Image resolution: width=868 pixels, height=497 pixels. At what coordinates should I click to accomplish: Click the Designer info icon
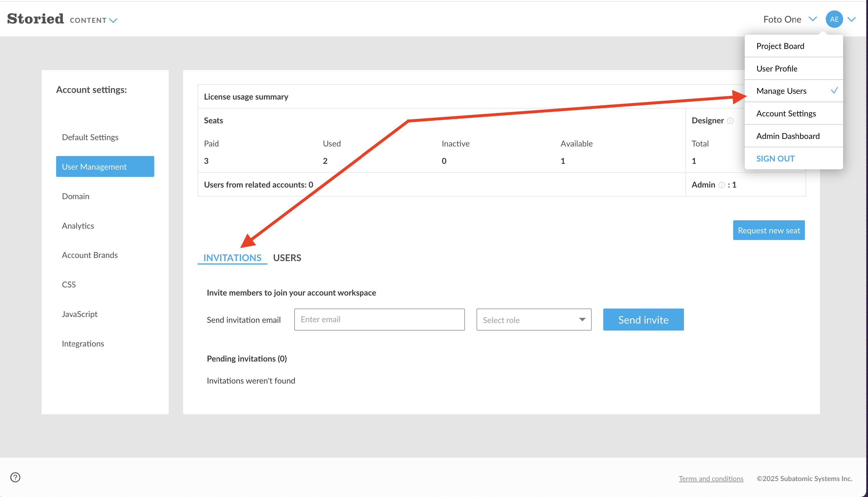pyautogui.click(x=730, y=120)
